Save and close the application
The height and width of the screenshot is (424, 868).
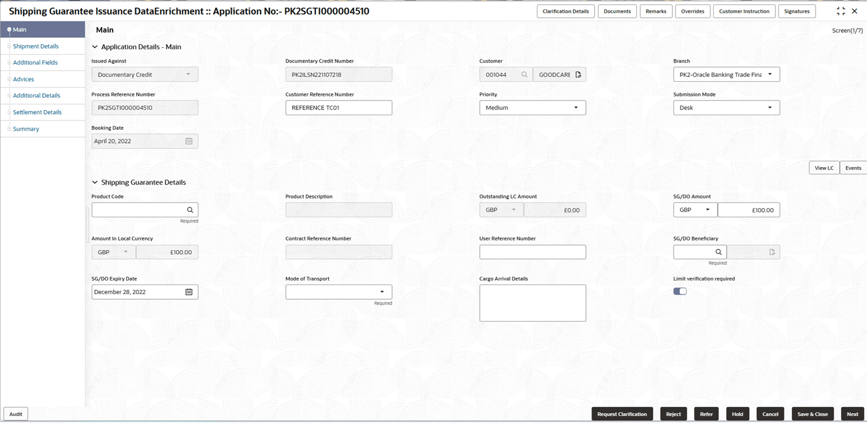[812, 414]
